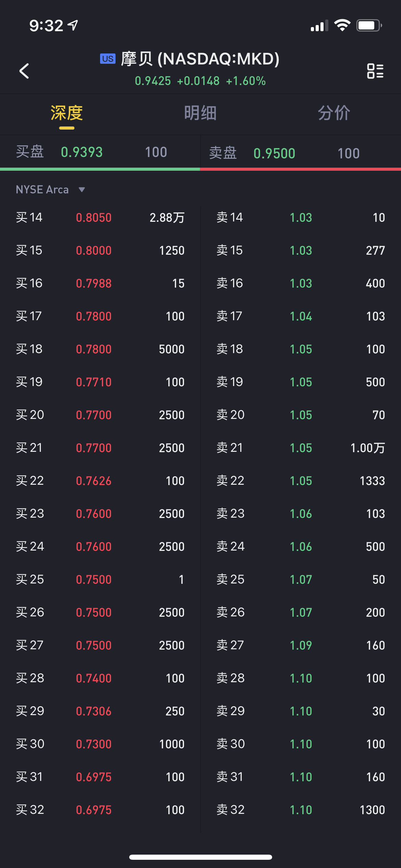
Task: Tap the 买25 bid price 0.7500
Action: (94, 579)
